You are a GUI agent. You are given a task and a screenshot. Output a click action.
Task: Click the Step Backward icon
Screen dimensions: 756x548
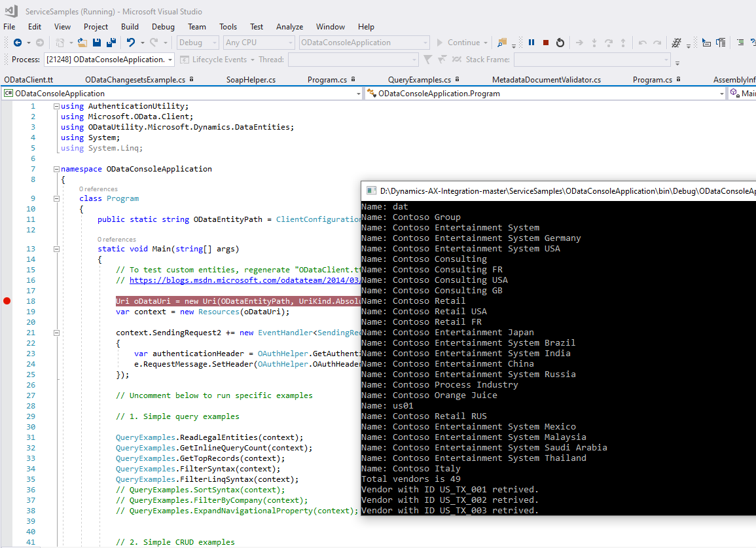tap(642, 43)
